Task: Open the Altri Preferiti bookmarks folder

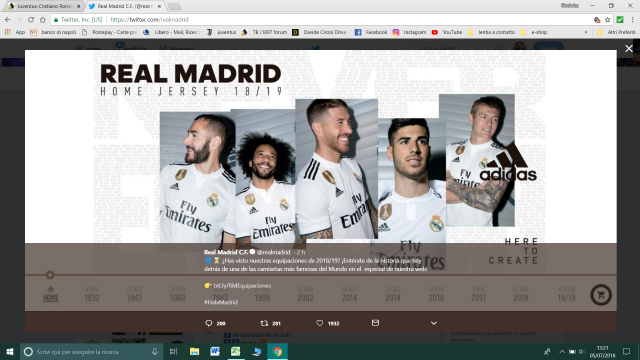Action: 616,32
